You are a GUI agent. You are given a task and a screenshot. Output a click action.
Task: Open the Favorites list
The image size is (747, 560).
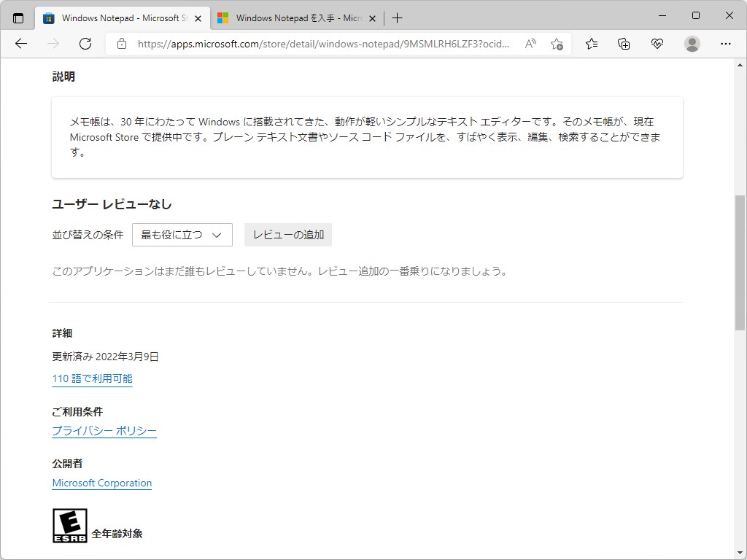590,44
